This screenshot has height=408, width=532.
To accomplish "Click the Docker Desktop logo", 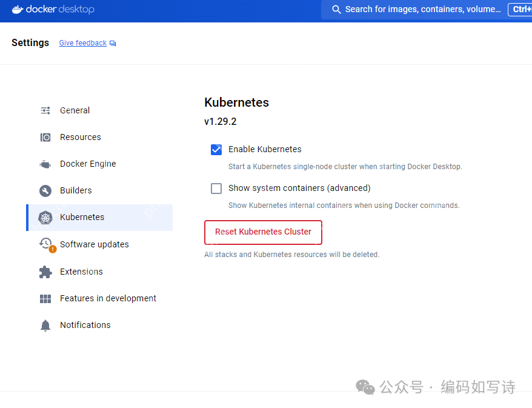I will (x=53, y=10).
